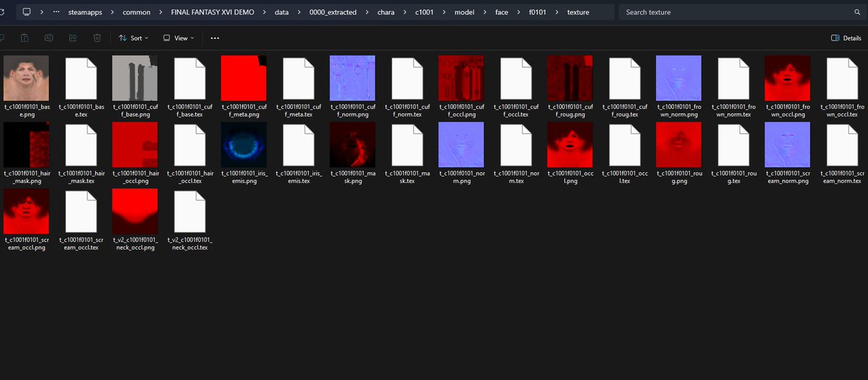Select the t_c1001f0101_frown_norm.png thumbnail
The image size is (868, 380).
pyautogui.click(x=678, y=78)
